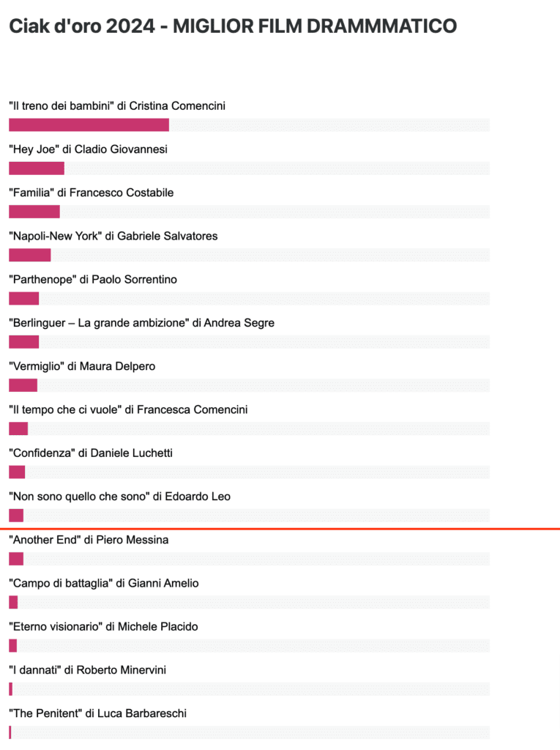
Task: Click the 'Hey Joe' pink result bar
Action: pyautogui.click(x=37, y=168)
